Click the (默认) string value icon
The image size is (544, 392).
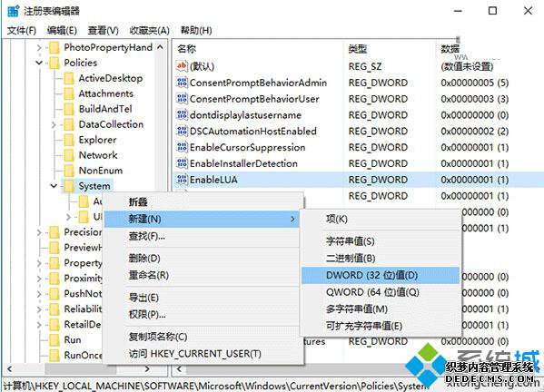click(x=183, y=66)
